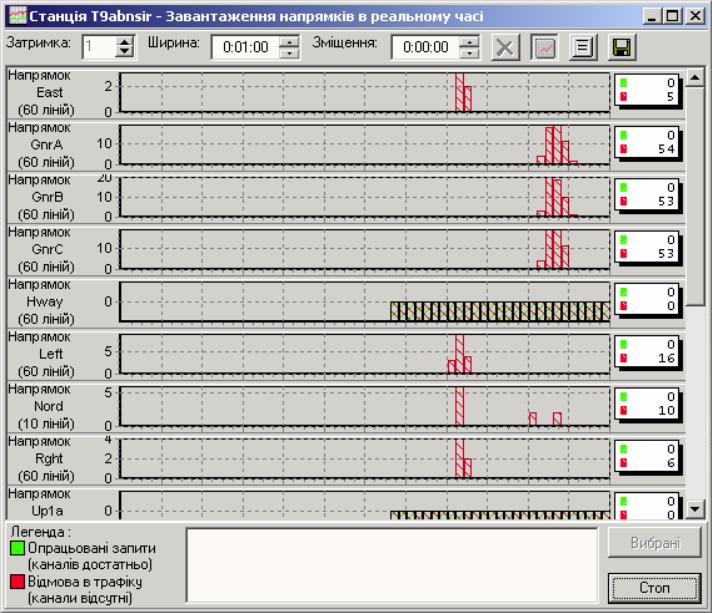Click the vertical scrollbar thumb
The width and height of the screenshot is (712, 613).
click(x=695, y=197)
